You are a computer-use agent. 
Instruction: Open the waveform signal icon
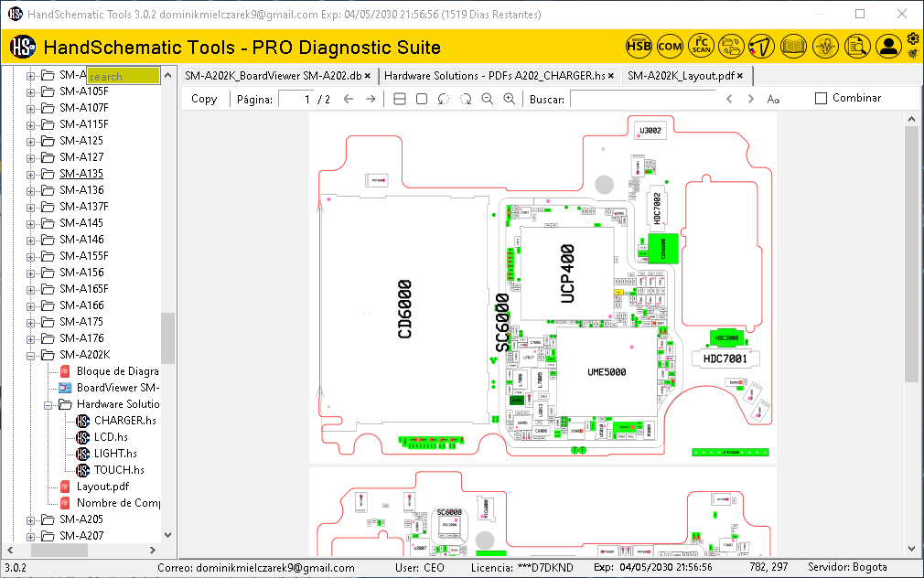point(825,46)
